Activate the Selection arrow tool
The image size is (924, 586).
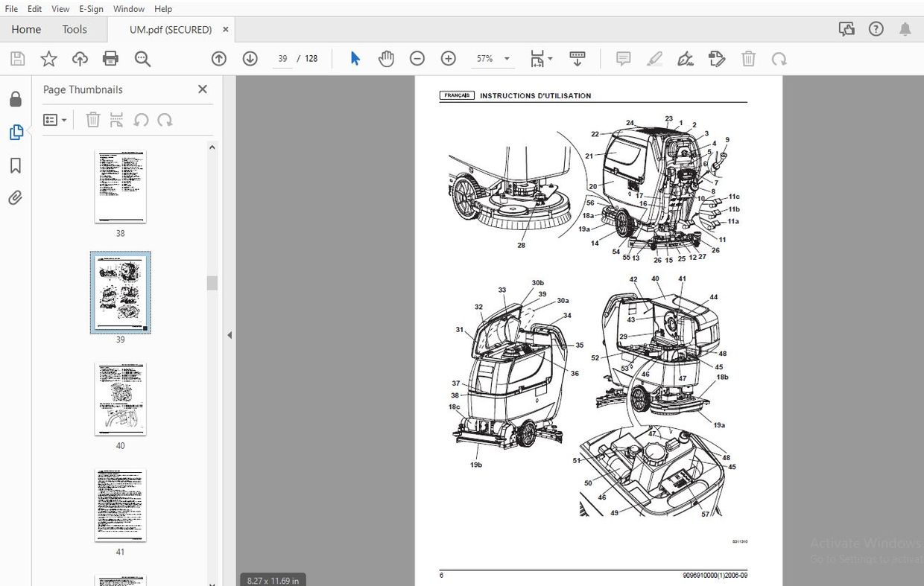355,59
